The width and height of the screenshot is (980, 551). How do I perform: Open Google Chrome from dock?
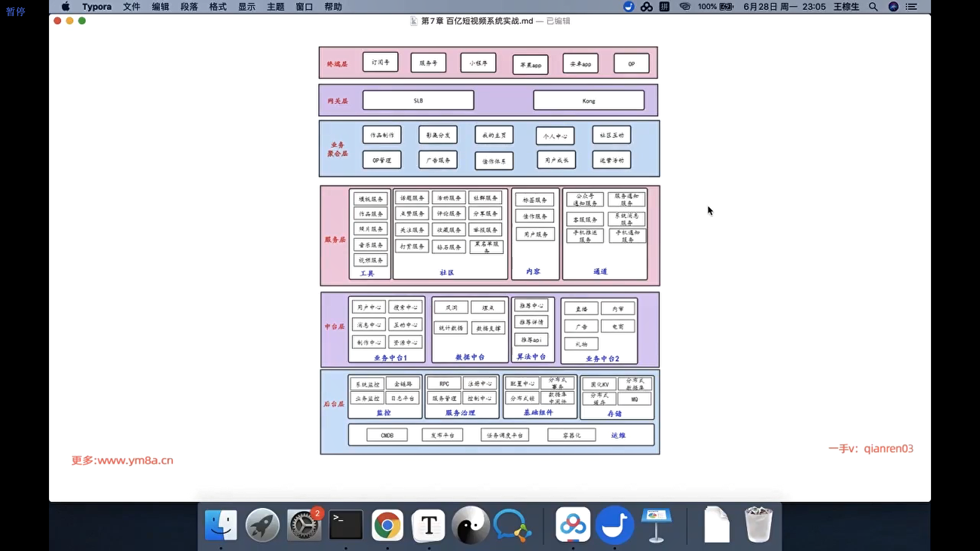(x=387, y=525)
